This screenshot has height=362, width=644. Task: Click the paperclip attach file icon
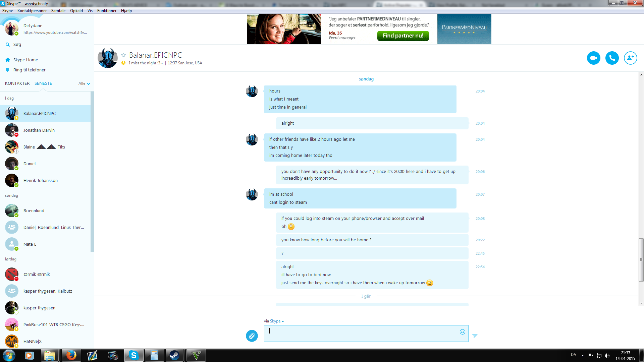[x=252, y=336]
